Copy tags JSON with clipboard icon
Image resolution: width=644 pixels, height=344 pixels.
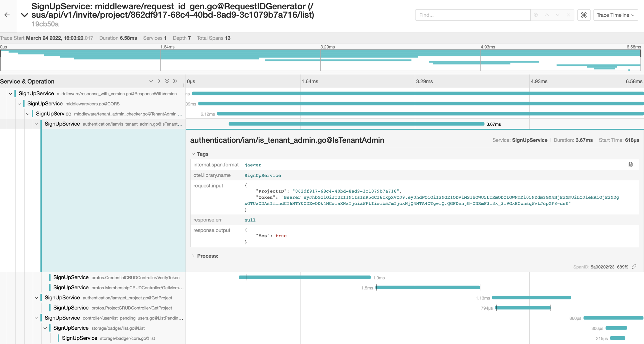630,165
